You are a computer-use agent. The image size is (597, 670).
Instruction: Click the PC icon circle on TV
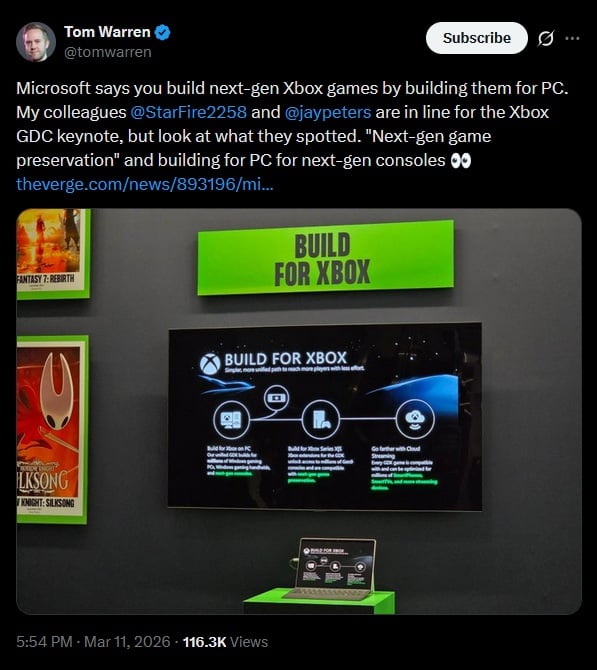(x=231, y=420)
